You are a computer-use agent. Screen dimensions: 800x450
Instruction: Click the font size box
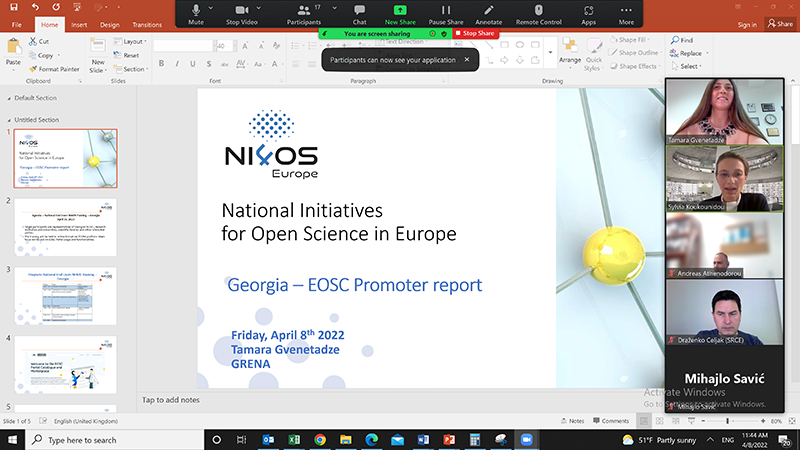click(x=223, y=46)
